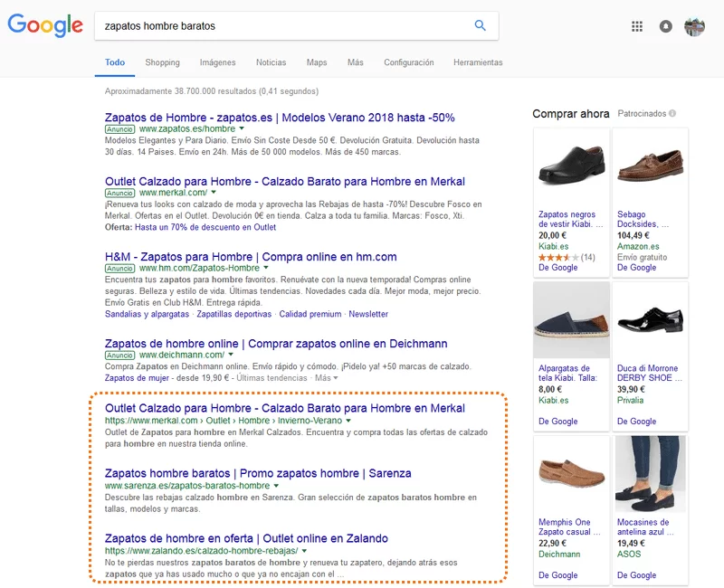
Task: Open the Zapatos de mujer sitelink
Action: (137, 378)
